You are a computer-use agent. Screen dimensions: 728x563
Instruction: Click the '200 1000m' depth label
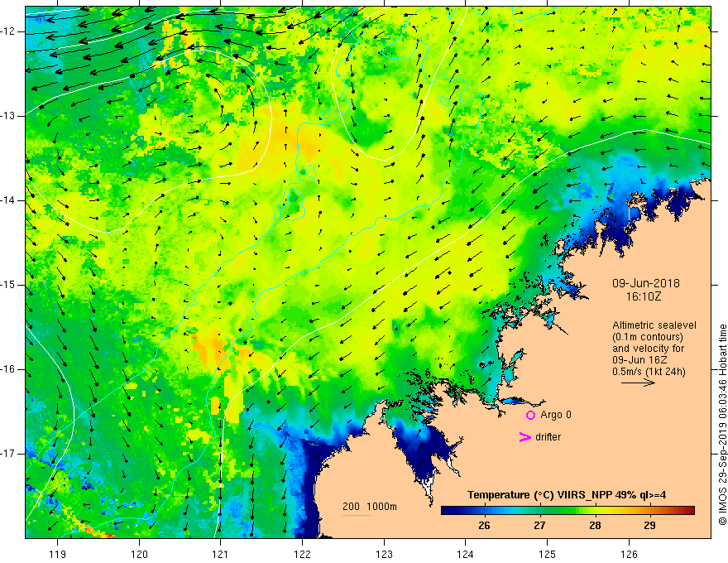tap(370, 507)
